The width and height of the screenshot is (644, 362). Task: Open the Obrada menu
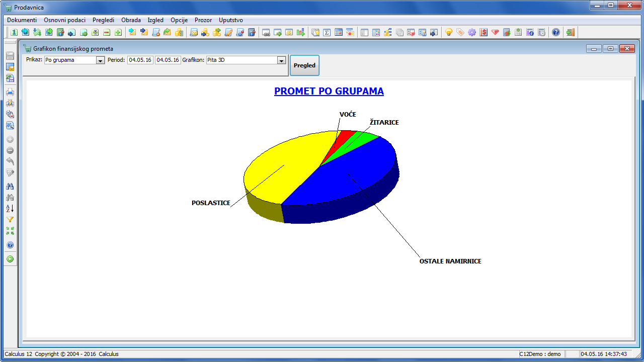coord(131,20)
